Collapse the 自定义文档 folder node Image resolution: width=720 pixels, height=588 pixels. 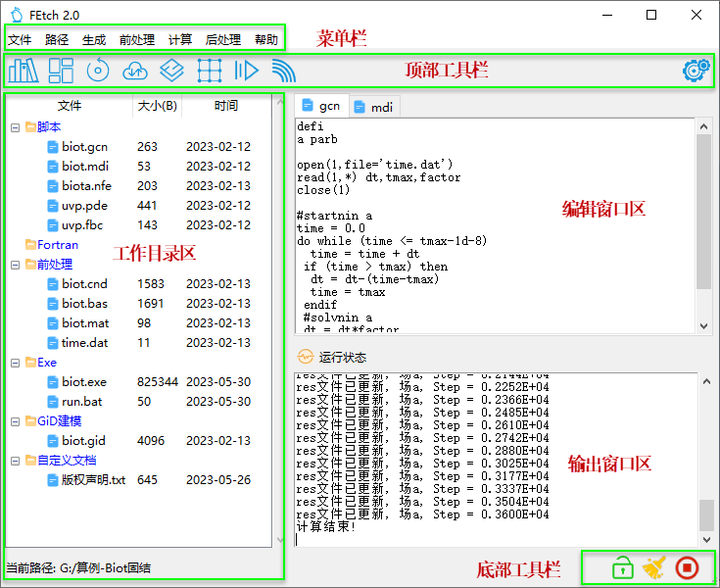[15, 461]
